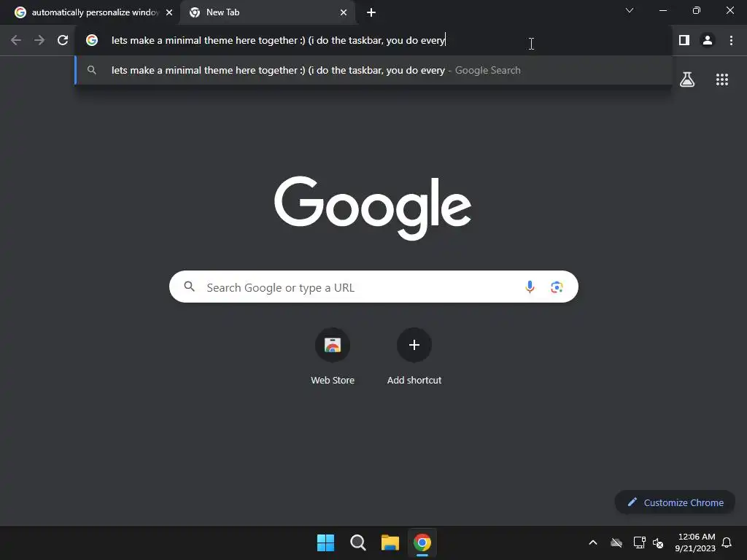
Task: Open Windows taskbar search
Action: click(x=357, y=542)
